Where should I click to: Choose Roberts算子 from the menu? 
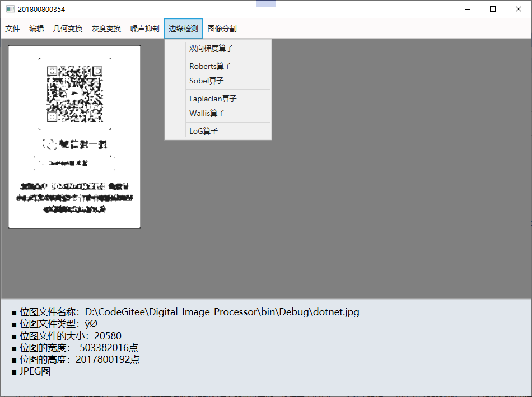(218, 66)
